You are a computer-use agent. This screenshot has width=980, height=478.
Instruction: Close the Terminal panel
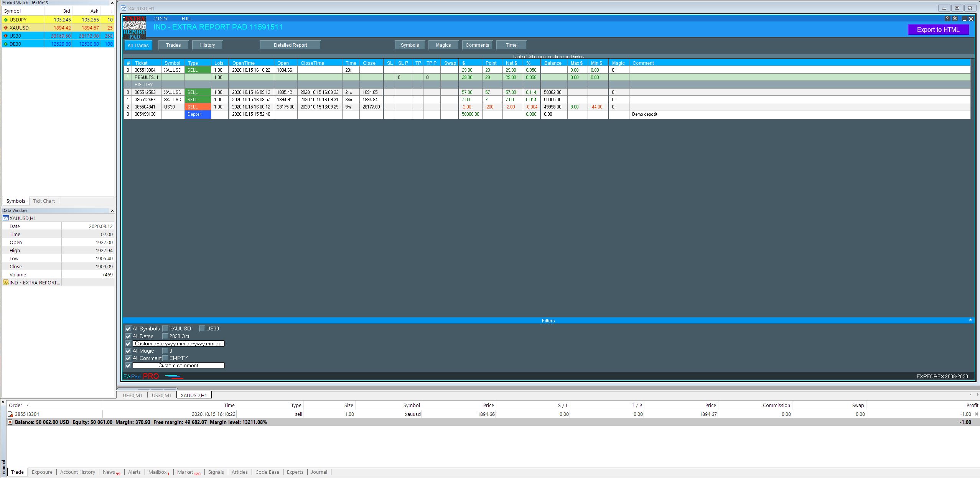click(3, 402)
